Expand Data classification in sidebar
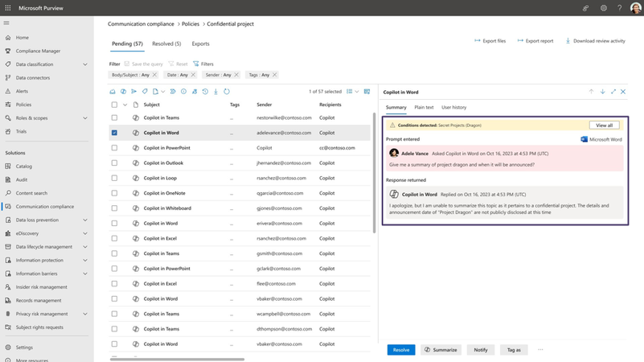This screenshot has height=362, width=644. 85,64
